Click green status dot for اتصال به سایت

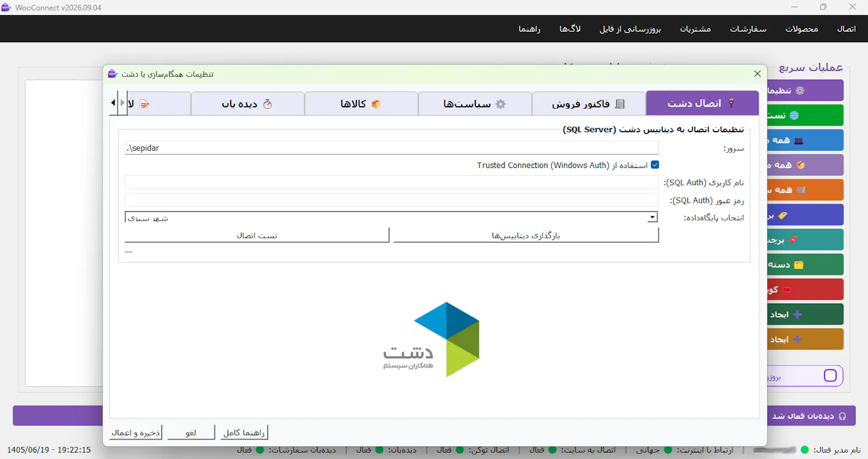pyautogui.click(x=552, y=450)
